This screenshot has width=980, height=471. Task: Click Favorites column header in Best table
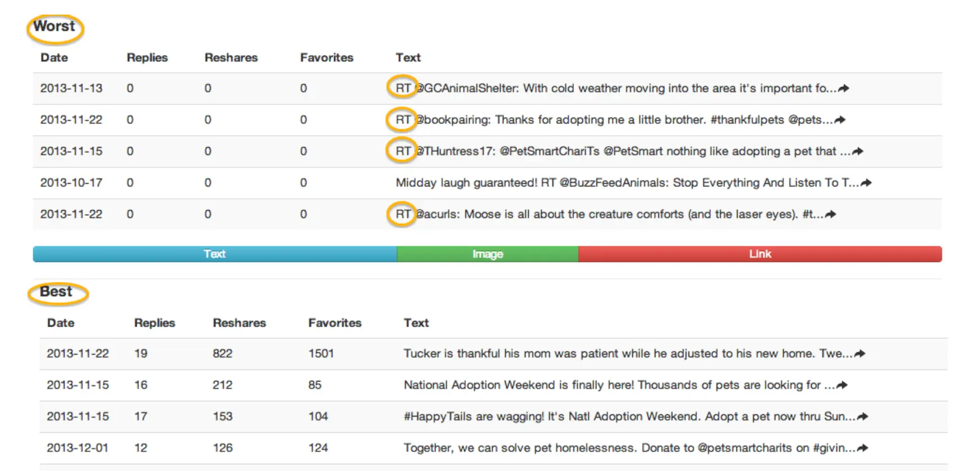coord(335,323)
